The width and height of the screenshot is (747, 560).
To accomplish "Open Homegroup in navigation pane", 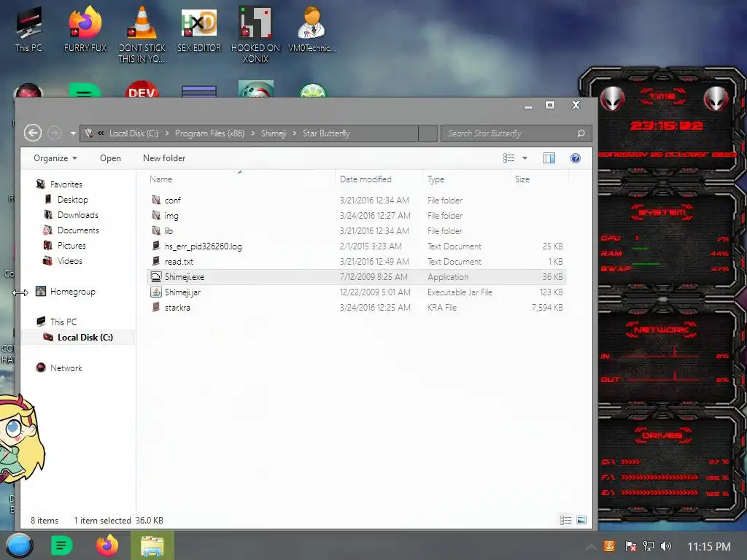I will coord(72,292).
